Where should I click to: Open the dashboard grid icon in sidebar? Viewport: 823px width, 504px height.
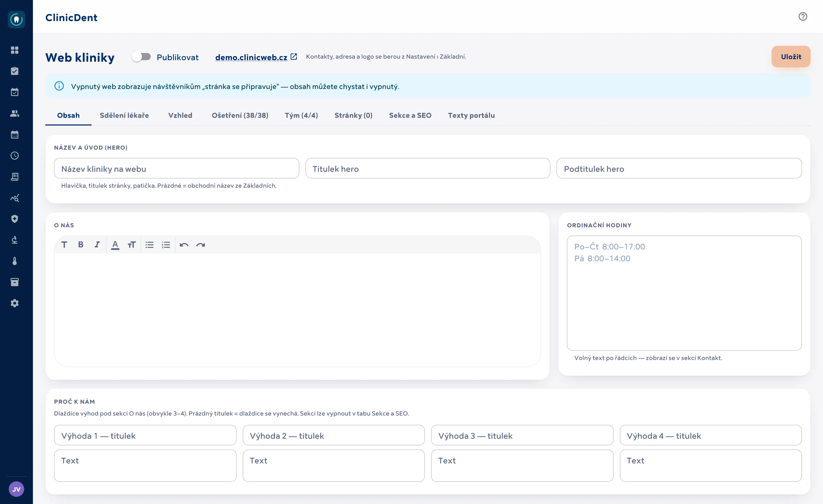[15, 50]
